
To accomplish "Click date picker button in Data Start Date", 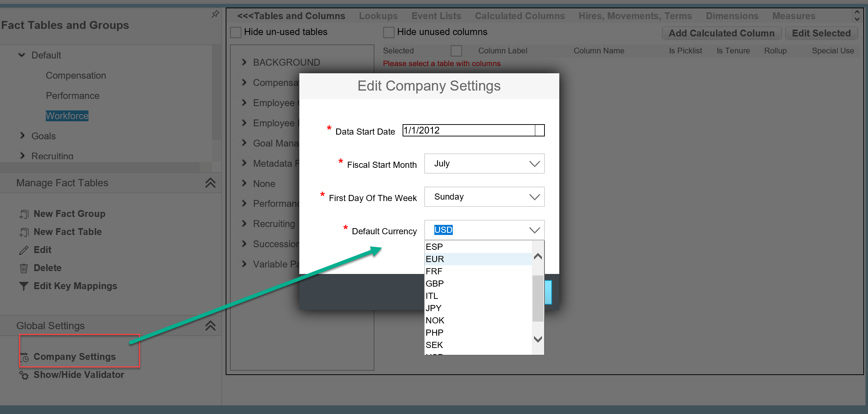I will click(x=540, y=130).
